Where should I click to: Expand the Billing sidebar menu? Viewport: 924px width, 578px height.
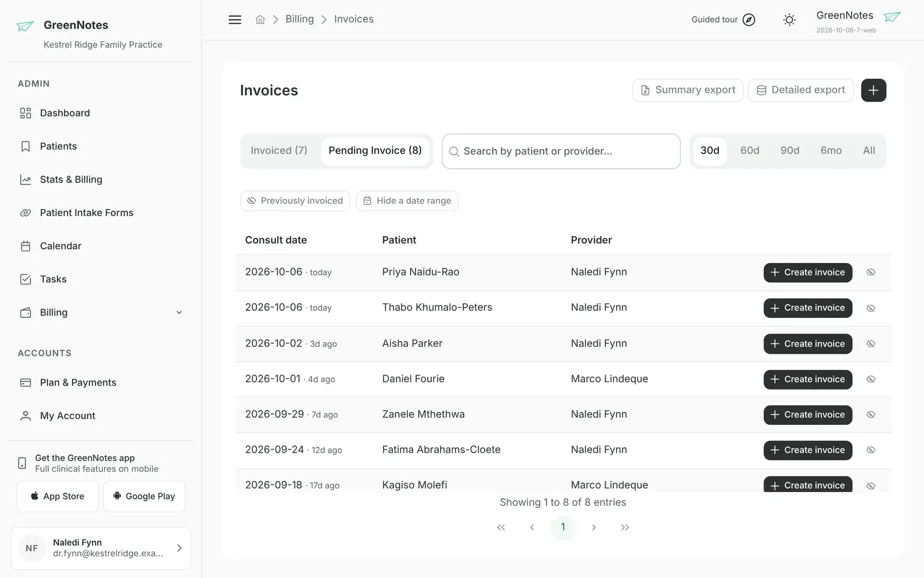pyautogui.click(x=101, y=313)
